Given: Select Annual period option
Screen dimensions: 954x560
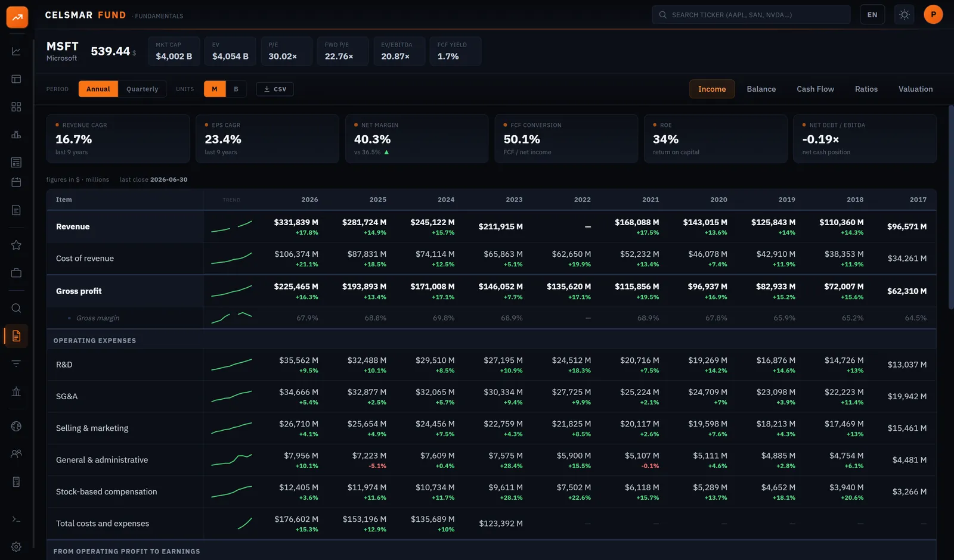Looking at the screenshot, I should (x=98, y=89).
